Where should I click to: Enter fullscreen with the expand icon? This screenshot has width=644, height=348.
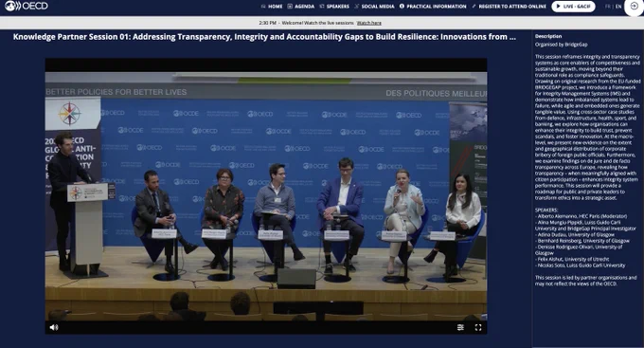[x=478, y=327]
